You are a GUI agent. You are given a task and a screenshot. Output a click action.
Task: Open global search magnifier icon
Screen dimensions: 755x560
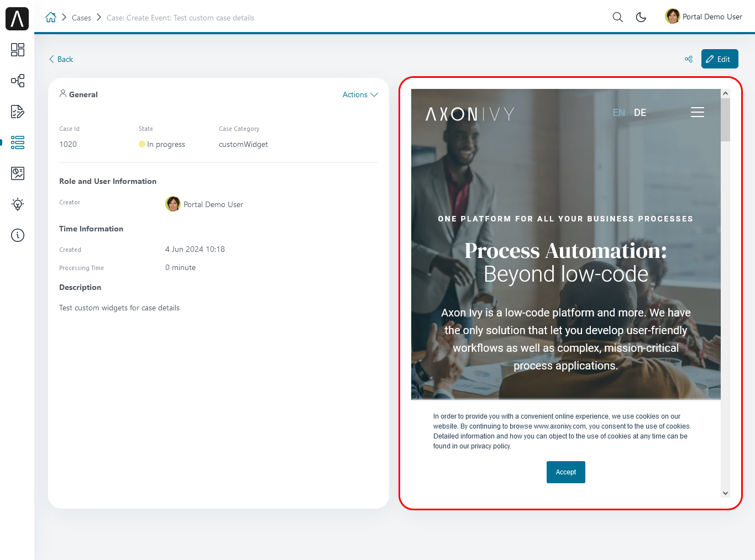click(x=618, y=17)
